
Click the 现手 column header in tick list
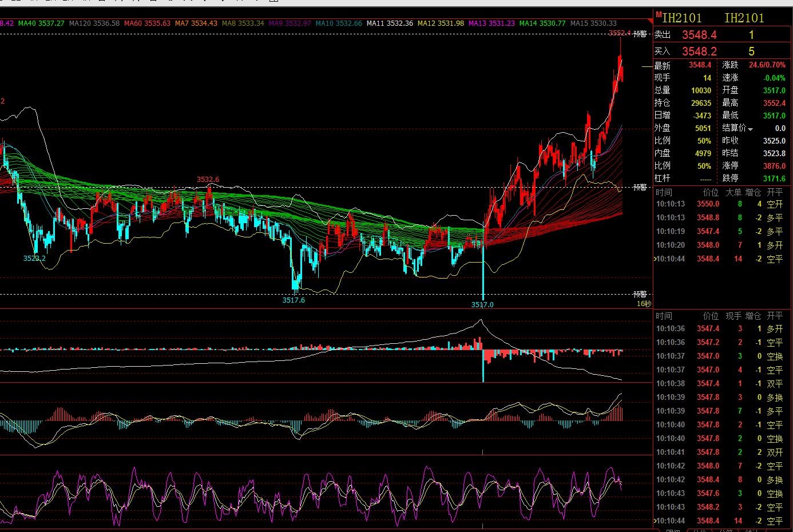click(733, 316)
